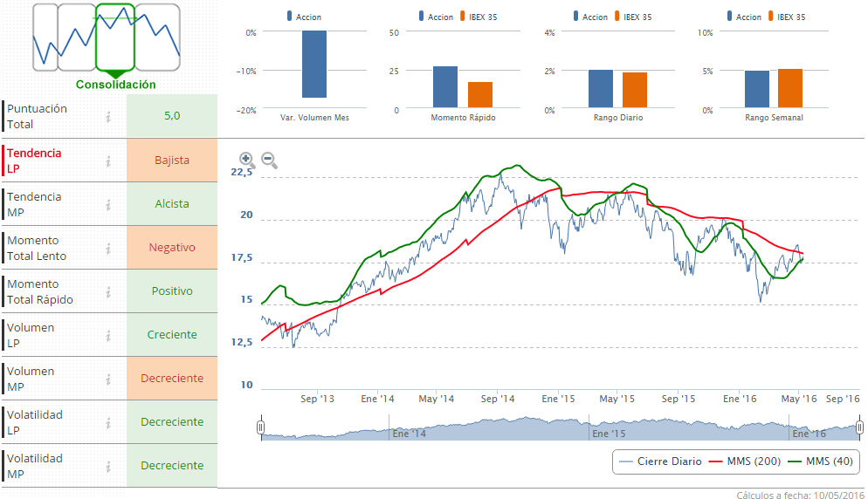The height and width of the screenshot is (499, 868).
Task: Open info icon beside Puntuación Total
Action: tap(109, 117)
